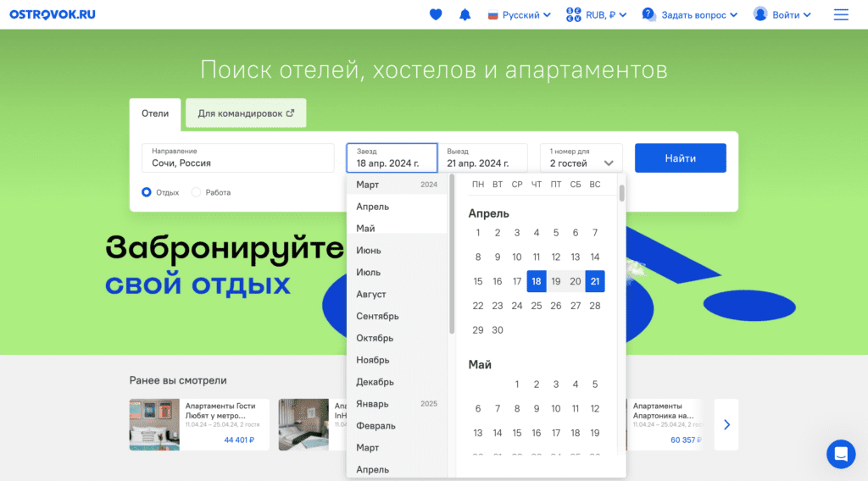Viewport: 868px width, 481px height.
Task: Select April 1 in calendar
Action: coord(478,233)
